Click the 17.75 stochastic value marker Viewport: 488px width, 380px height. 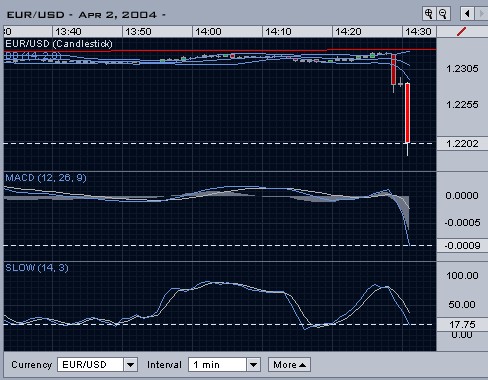[462, 324]
